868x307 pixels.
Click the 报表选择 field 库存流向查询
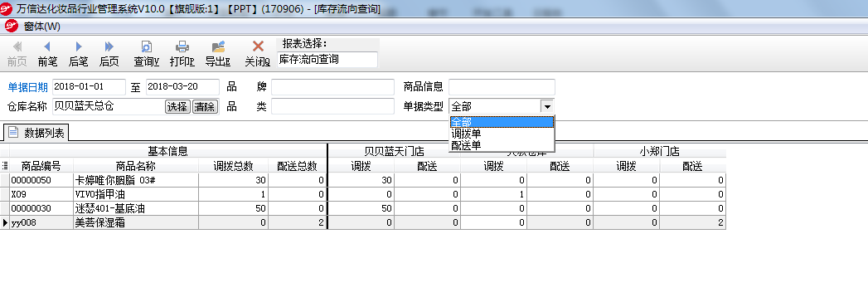coord(327,59)
